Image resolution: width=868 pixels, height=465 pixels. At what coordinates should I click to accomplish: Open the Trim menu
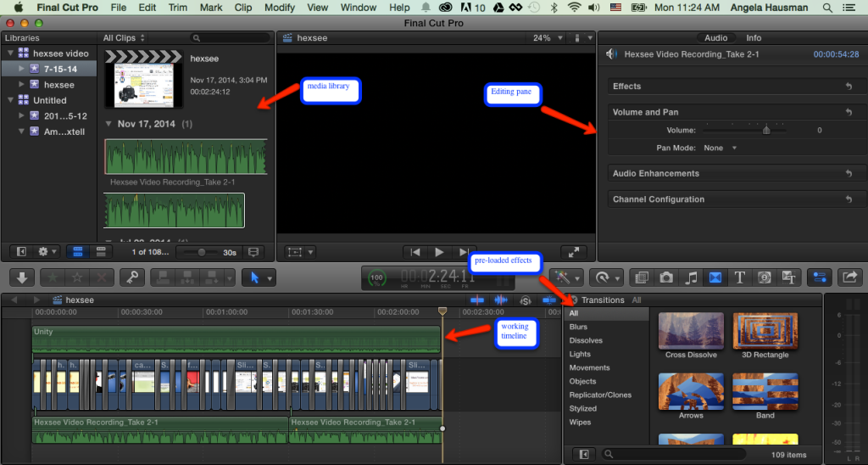click(178, 7)
